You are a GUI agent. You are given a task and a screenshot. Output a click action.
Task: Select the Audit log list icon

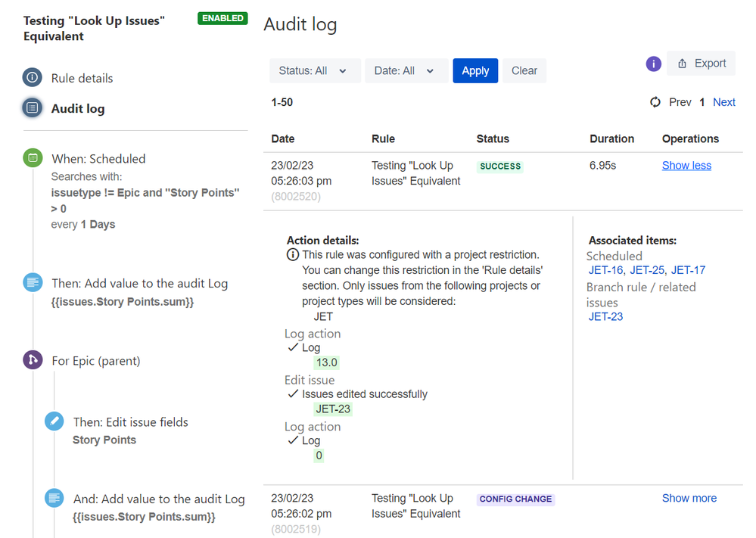[33, 108]
